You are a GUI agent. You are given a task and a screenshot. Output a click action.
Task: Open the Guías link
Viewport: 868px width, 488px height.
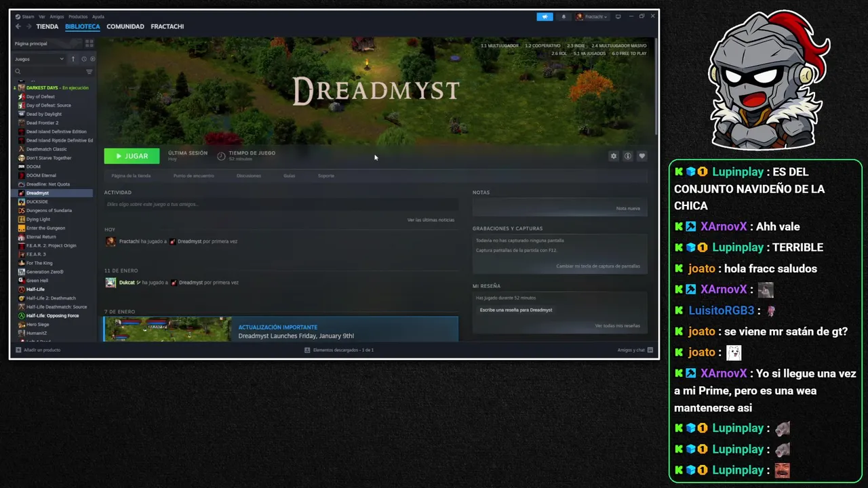289,176
